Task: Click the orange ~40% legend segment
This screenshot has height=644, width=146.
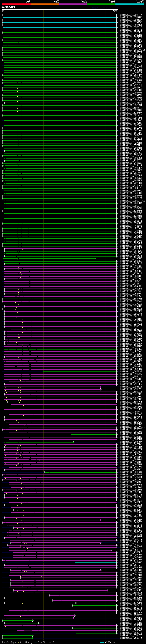Action: tap(44, 4)
